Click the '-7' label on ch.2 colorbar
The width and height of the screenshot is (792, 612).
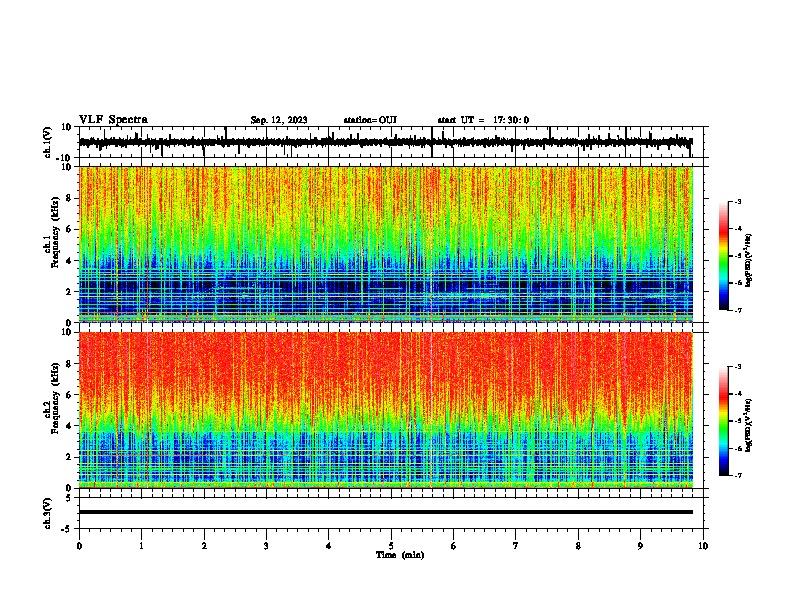click(x=737, y=475)
